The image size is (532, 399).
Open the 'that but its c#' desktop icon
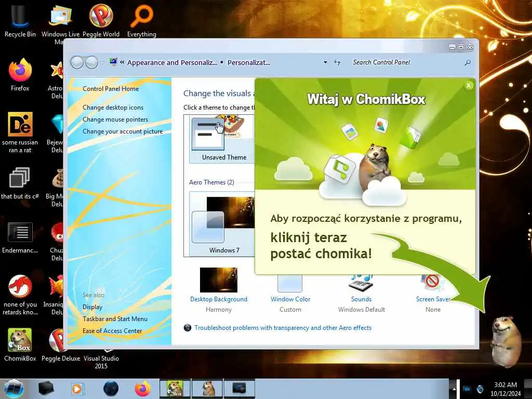click(x=20, y=183)
